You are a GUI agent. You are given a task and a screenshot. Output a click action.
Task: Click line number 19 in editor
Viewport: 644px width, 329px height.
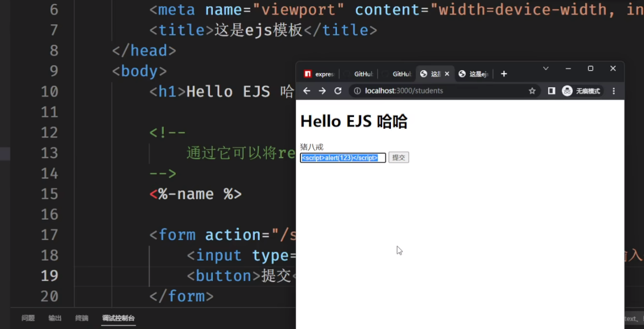[49, 276]
